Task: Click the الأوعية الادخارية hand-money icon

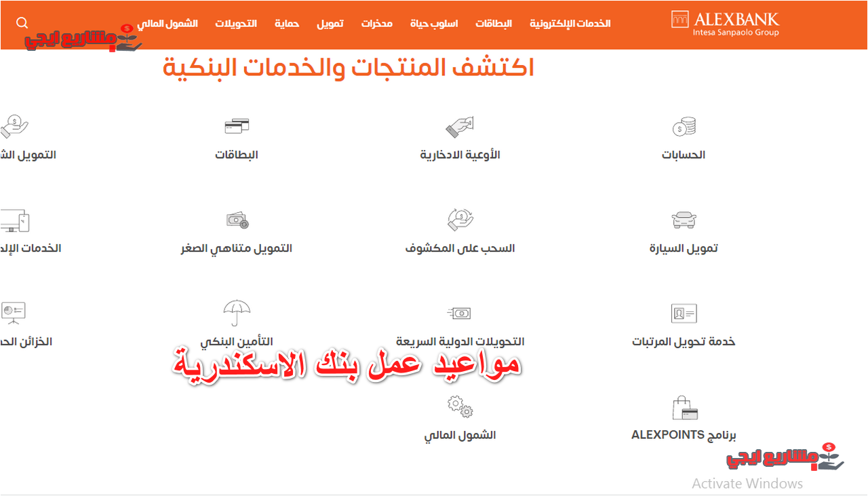Action: pos(460,126)
